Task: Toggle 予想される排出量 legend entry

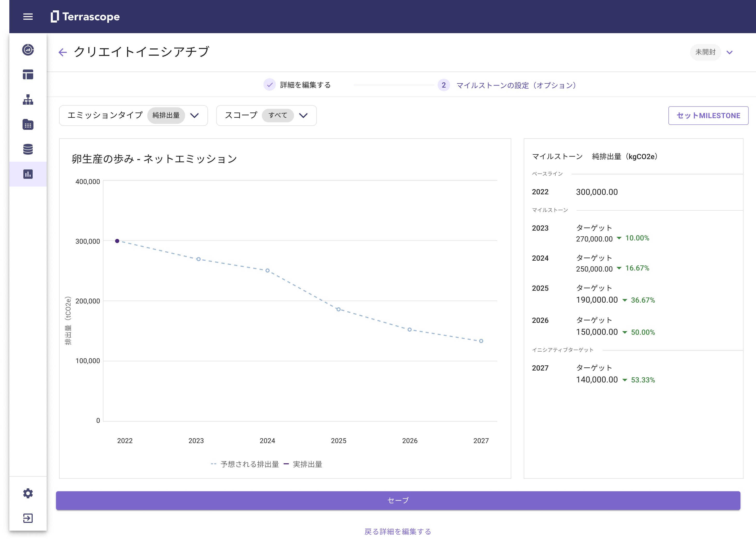Action: coord(245,464)
